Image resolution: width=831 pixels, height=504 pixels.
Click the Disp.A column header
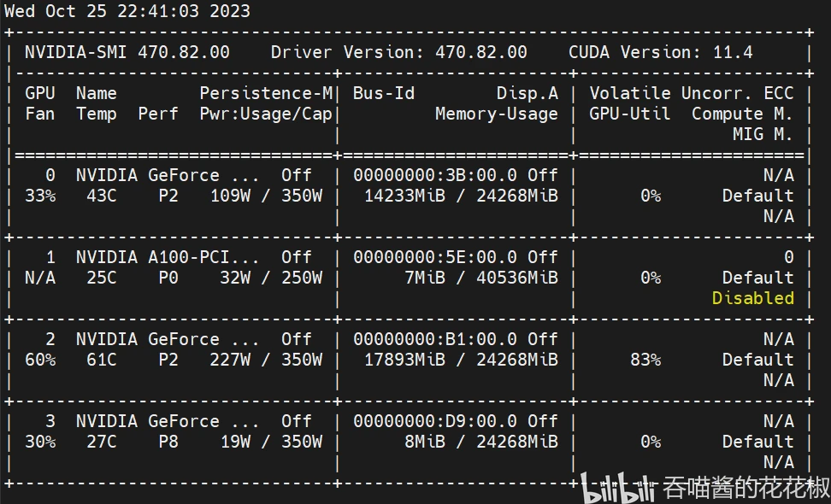(527, 93)
